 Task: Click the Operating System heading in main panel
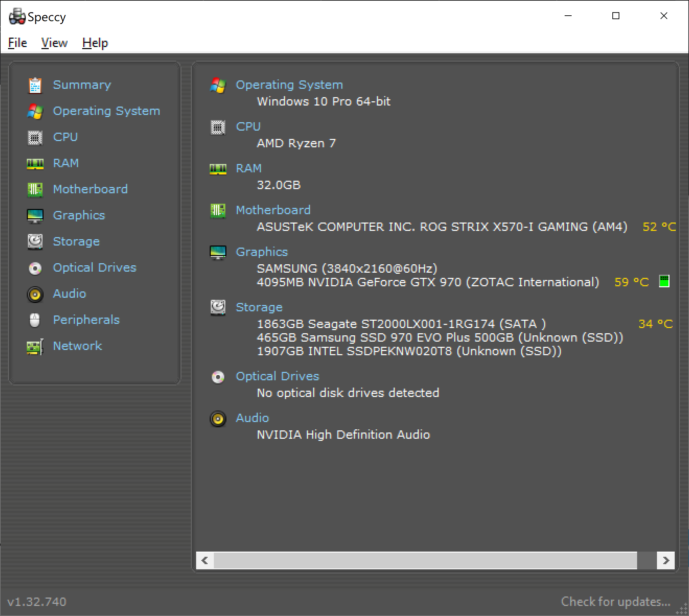[x=289, y=85]
